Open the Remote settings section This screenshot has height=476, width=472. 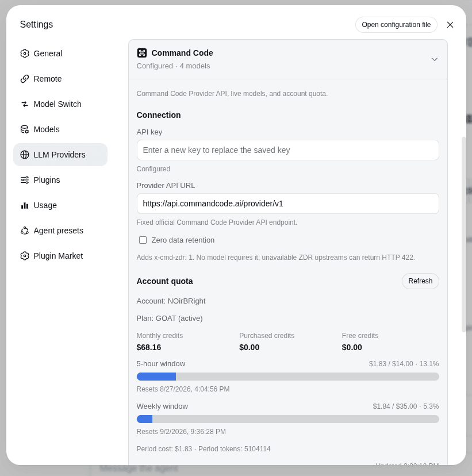click(60, 79)
